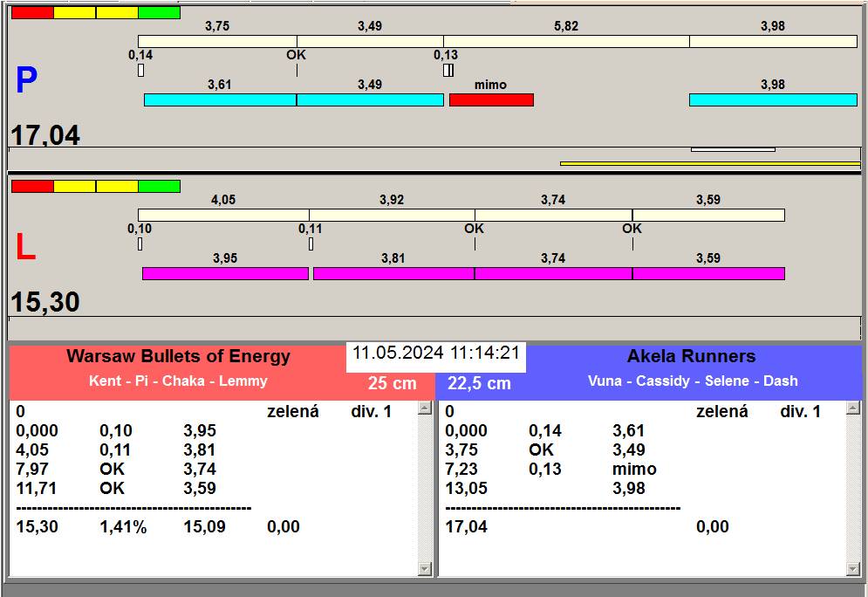868x597 pixels.
Task: Click the Warsaw Bullets of Energy team header
Action: click(x=178, y=357)
